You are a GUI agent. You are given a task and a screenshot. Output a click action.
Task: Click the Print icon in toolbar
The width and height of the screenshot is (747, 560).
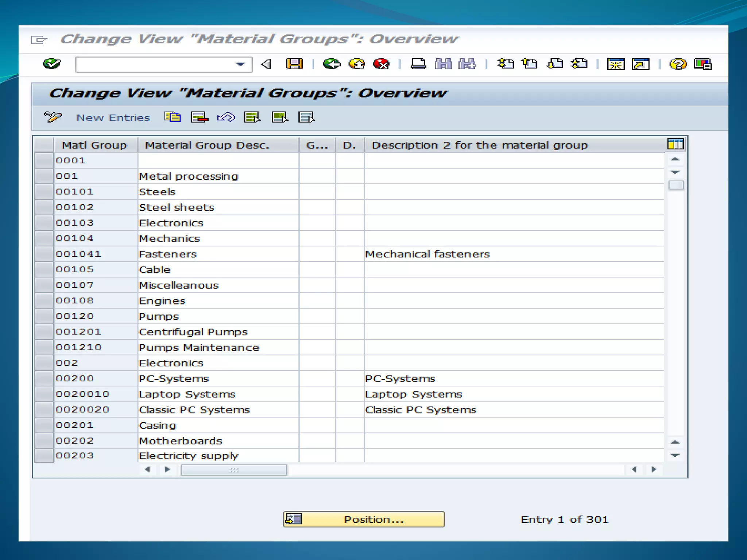[418, 64]
